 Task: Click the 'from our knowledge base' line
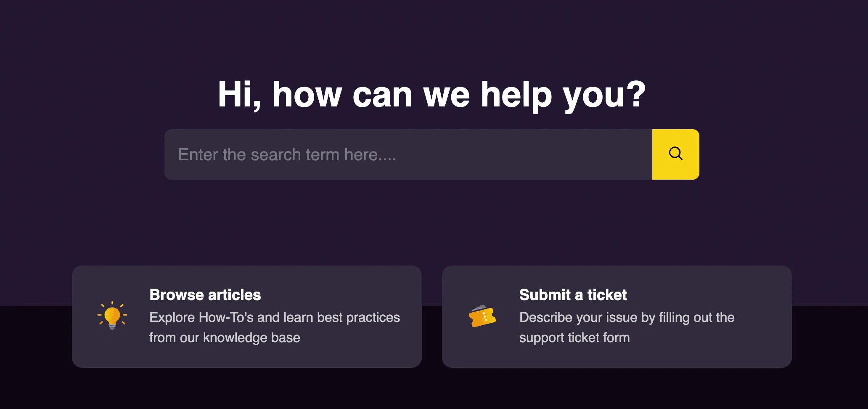click(225, 337)
